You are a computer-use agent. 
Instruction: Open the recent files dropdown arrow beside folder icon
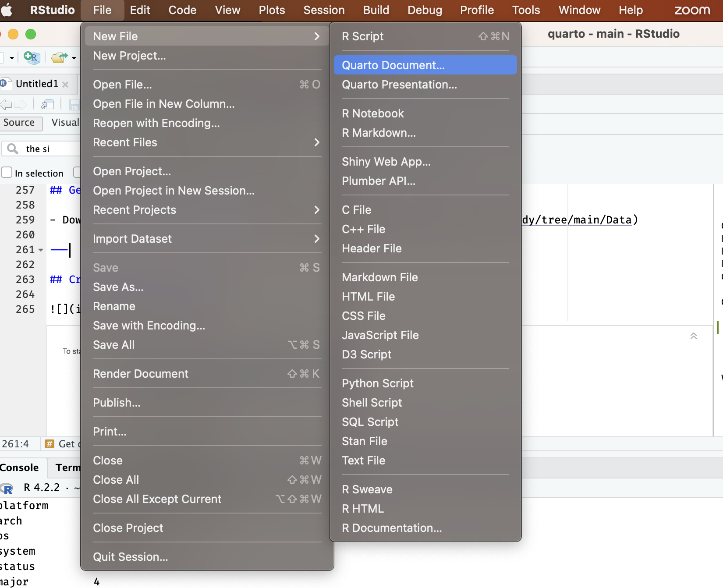click(74, 58)
